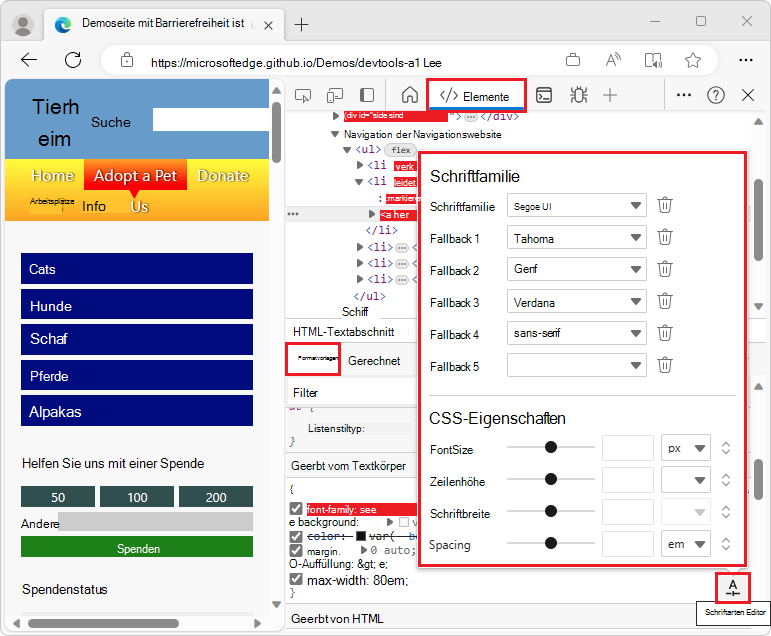This screenshot has width=771, height=636.
Task: Close the DevTools panel
Action: [x=748, y=95]
